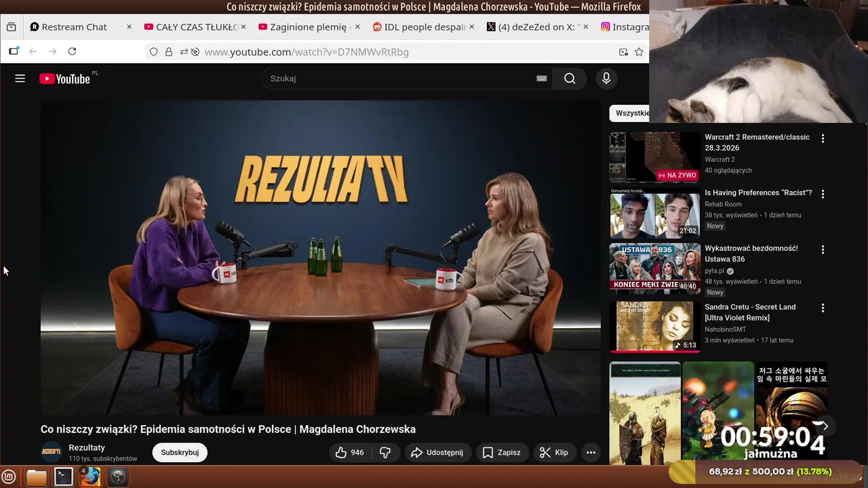Close the IDL people despair tab
Screen dimensions: 868x488
click(471, 27)
